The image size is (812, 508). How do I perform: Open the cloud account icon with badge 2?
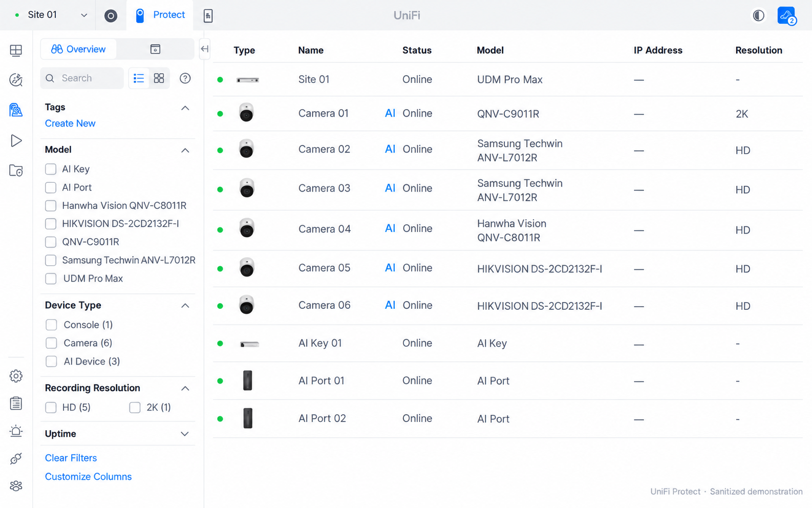787,15
